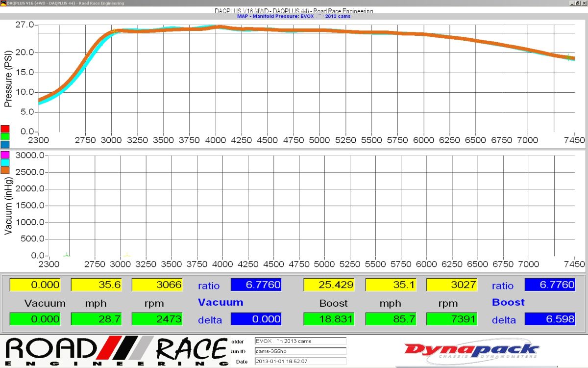The height and width of the screenshot is (368, 588).
Task: Select the Boost delta value 6.598
Action: click(x=550, y=319)
